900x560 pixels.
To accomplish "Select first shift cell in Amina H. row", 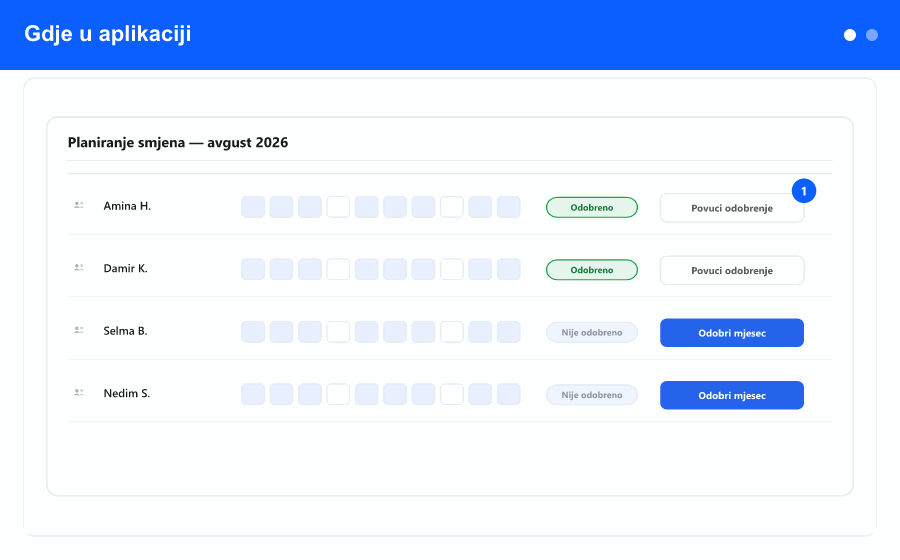I will click(253, 207).
